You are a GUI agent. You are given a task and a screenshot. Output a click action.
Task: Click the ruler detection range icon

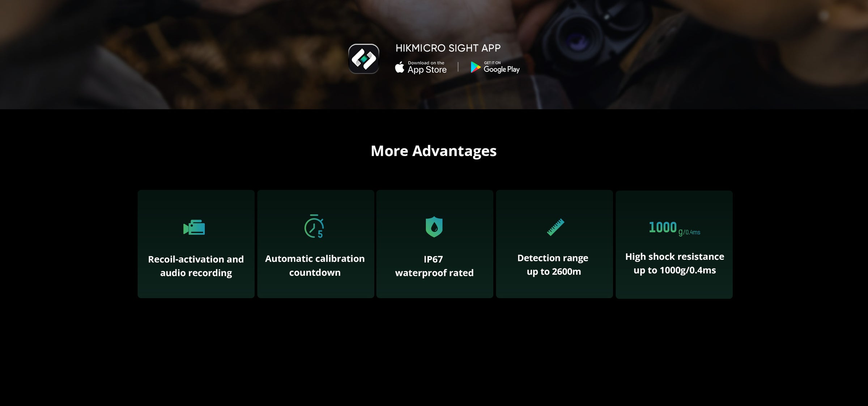(556, 227)
